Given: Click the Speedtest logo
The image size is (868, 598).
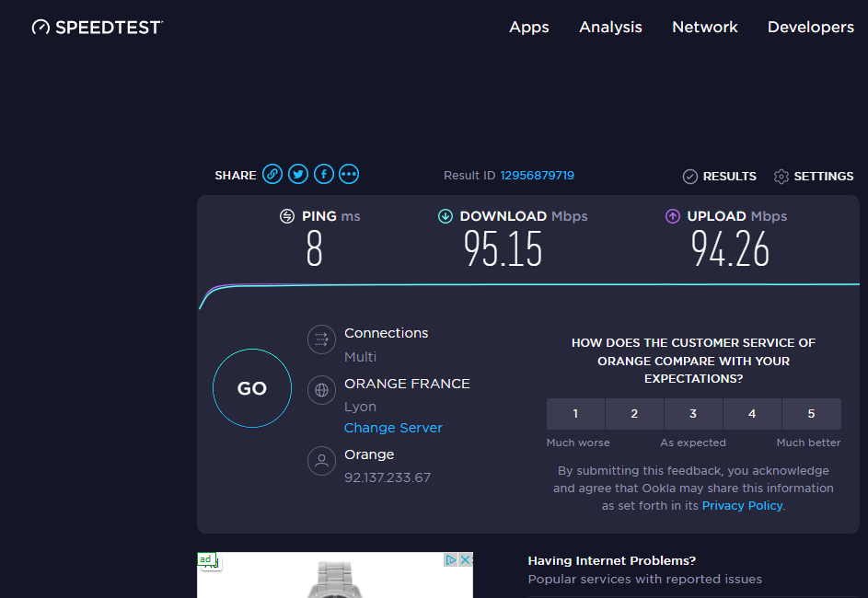Looking at the screenshot, I should [97, 27].
